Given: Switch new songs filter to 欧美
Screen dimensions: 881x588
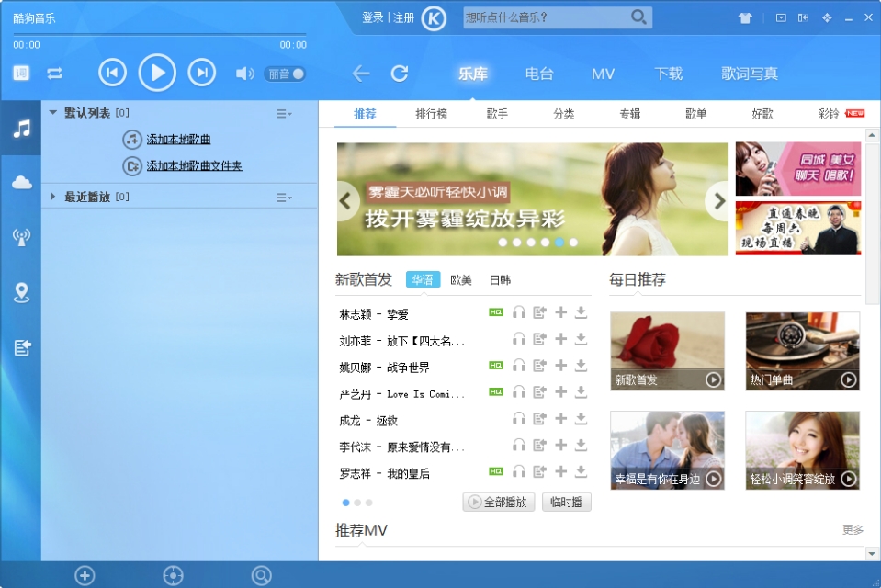Looking at the screenshot, I should [x=462, y=278].
